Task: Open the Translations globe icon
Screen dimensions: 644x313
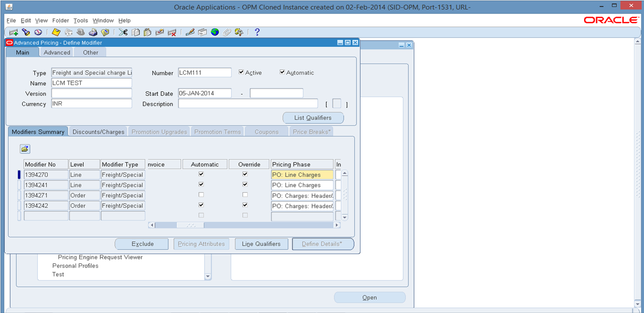Action: pyautogui.click(x=215, y=32)
